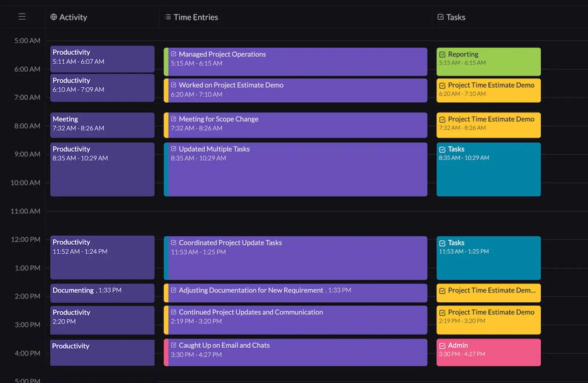Click the globe icon beside Activity
This screenshot has height=383, width=588.
(53, 17)
